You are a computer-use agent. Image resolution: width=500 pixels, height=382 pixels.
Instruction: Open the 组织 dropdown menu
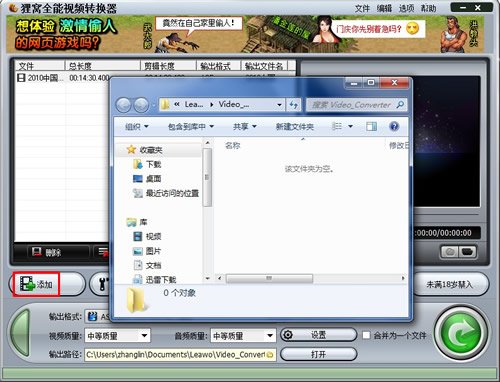(x=137, y=127)
